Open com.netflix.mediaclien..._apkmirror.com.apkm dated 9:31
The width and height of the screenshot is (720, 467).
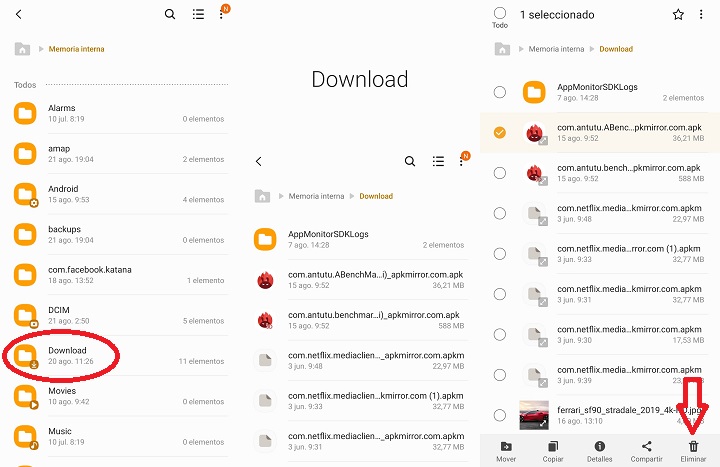pyautogui.click(x=360, y=441)
